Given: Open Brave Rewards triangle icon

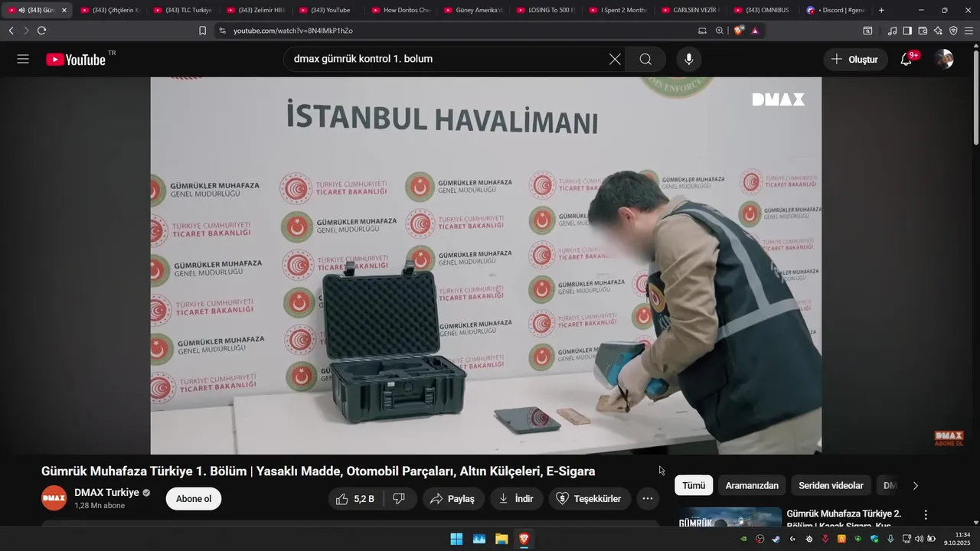Looking at the screenshot, I should [755, 31].
